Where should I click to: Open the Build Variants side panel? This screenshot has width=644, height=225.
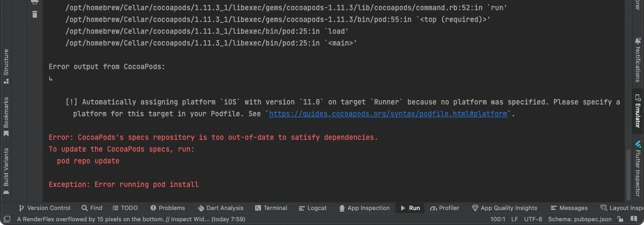tap(6, 171)
